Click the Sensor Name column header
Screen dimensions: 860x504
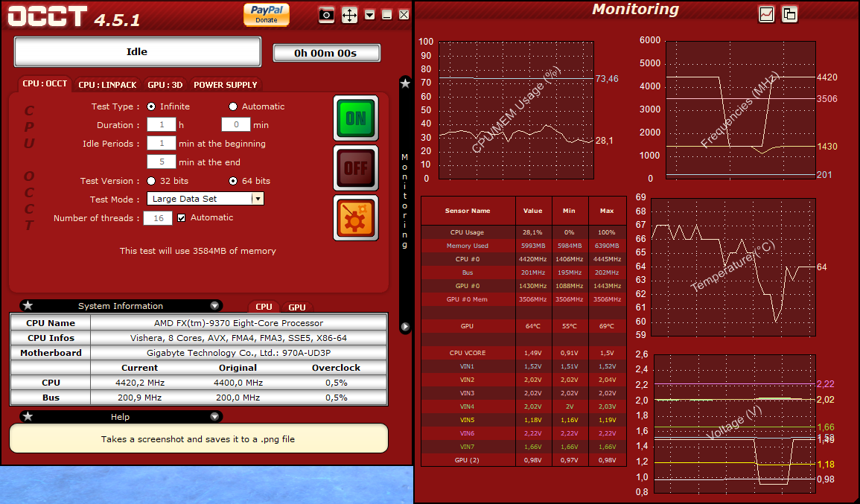(x=468, y=211)
